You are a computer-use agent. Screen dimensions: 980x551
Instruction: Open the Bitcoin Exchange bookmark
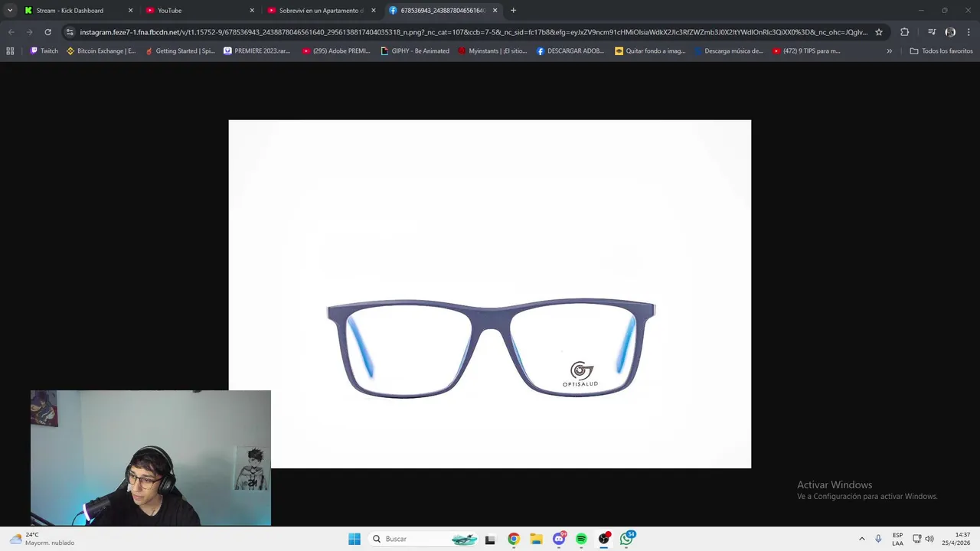click(x=101, y=51)
